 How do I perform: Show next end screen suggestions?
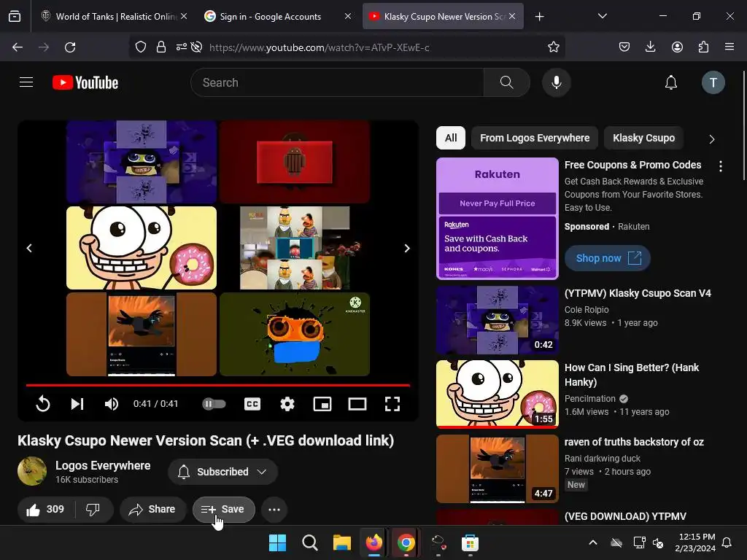[x=407, y=248]
